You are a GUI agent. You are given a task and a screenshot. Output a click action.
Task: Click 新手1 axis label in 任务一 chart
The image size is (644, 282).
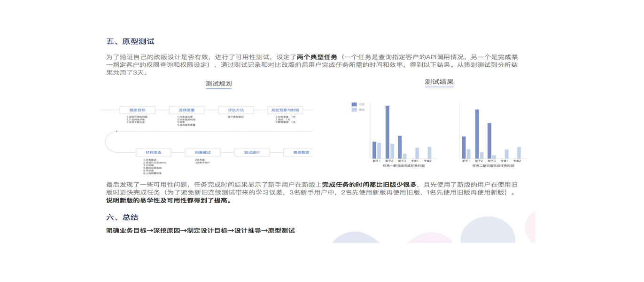tap(377, 161)
